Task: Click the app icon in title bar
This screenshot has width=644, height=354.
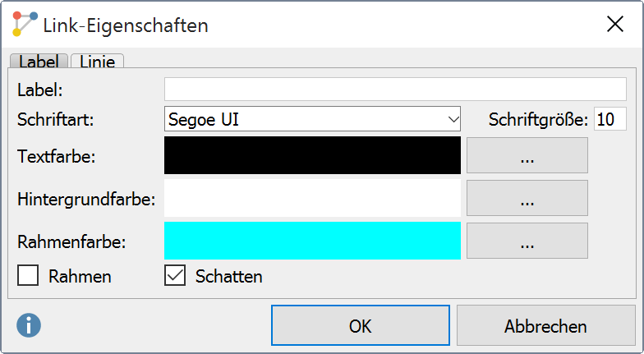Action: coord(25,24)
